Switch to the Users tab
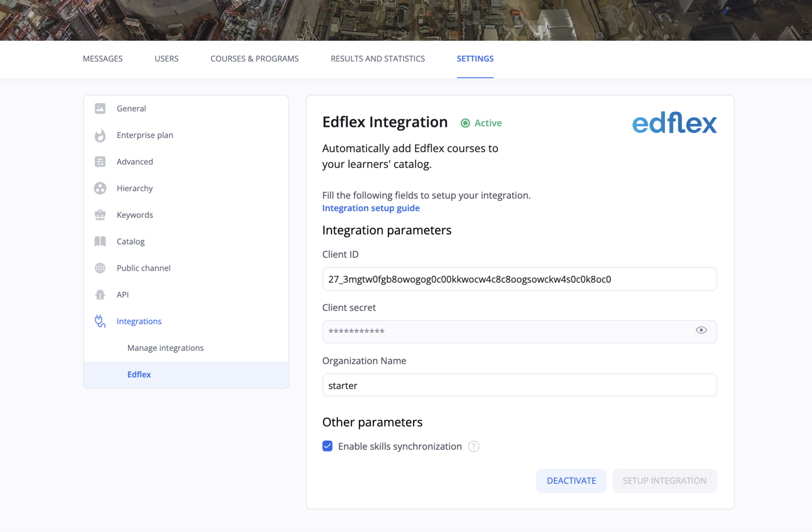This screenshot has width=812, height=532. click(x=166, y=59)
